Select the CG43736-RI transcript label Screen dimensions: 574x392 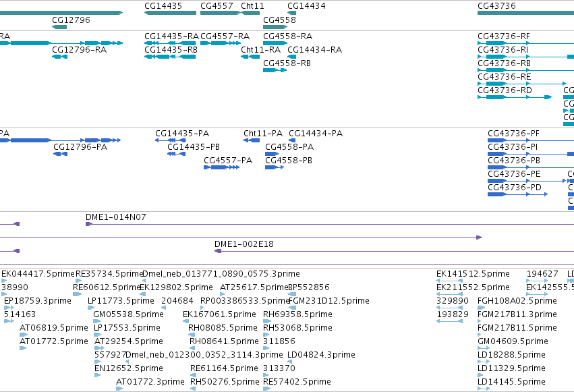pos(503,50)
